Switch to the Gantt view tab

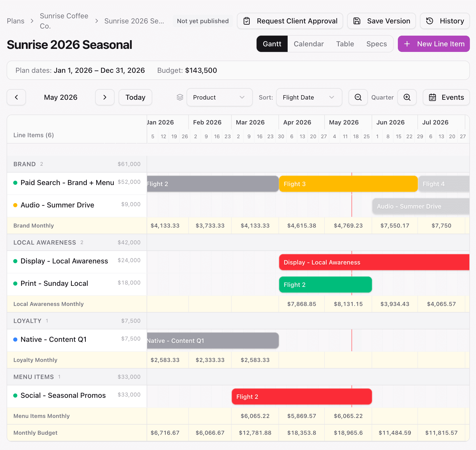pyautogui.click(x=272, y=44)
